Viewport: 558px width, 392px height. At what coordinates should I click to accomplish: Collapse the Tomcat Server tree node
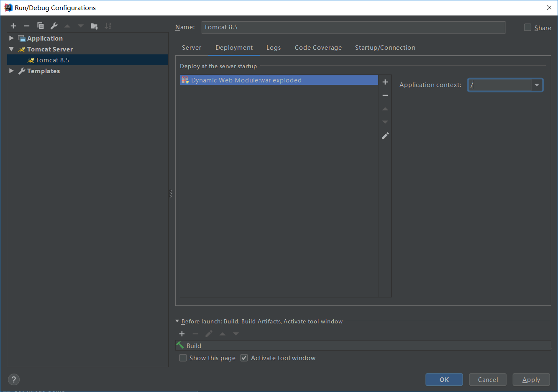pyautogui.click(x=12, y=49)
